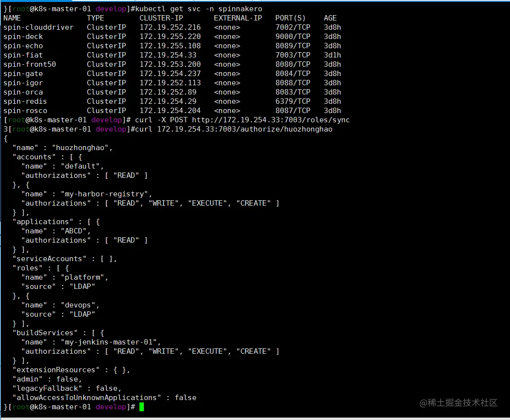Viewport: 510px width, 420px height.
Task: Select the spin-deck service name
Action: (23, 37)
